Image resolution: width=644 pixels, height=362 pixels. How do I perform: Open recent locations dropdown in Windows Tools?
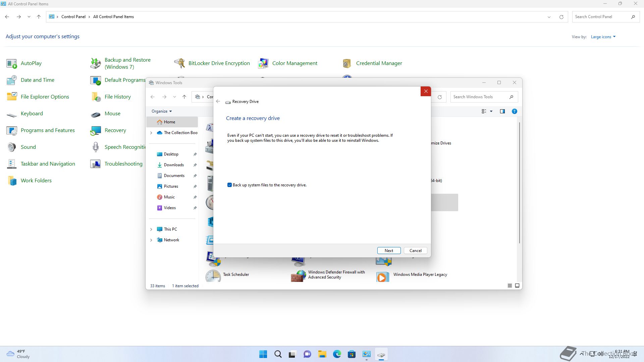pyautogui.click(x=174, y=97)
